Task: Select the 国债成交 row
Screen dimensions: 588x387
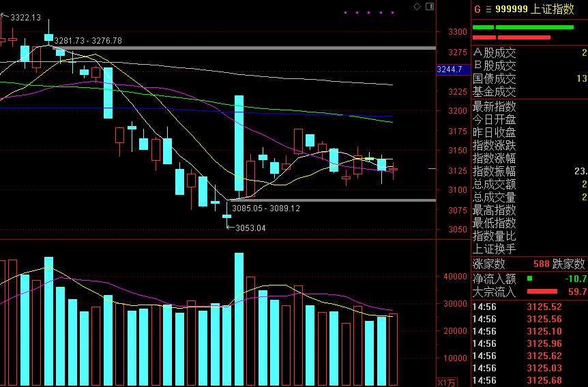Action: pyautogui.click(x=529, y=78)
